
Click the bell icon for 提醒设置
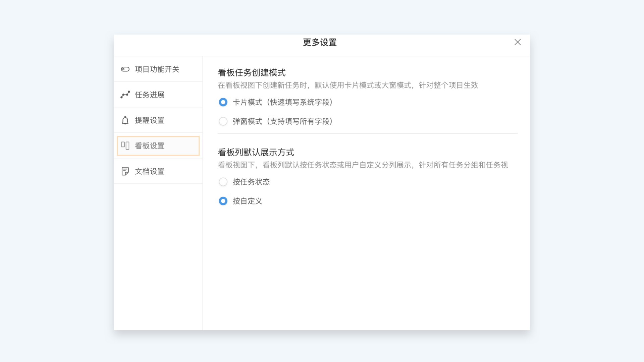coord(125,120)
